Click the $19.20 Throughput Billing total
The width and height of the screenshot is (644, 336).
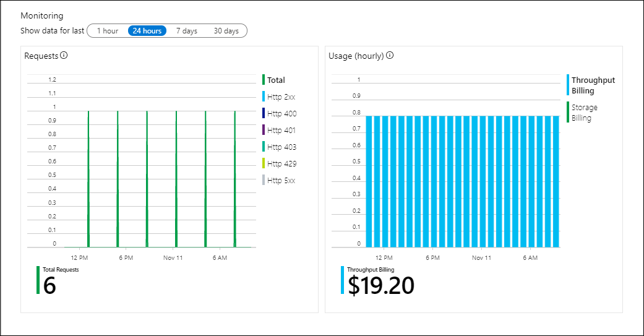click(381, 285)
